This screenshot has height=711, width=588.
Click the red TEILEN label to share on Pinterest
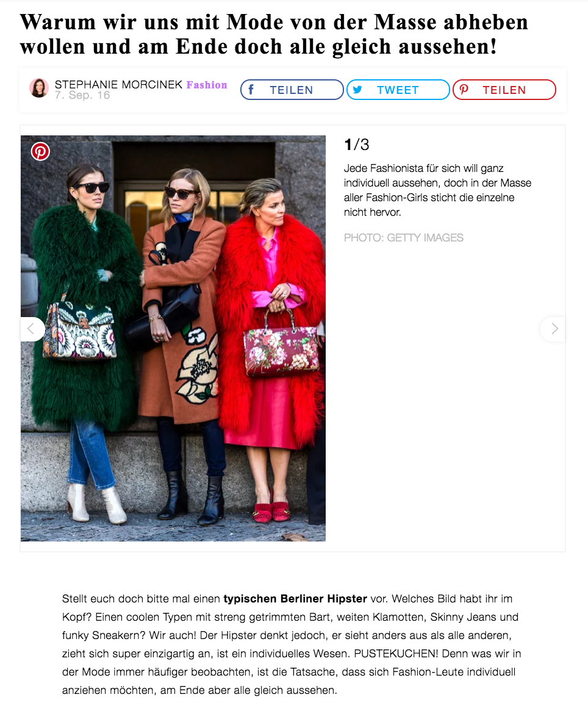pos(504,90)
